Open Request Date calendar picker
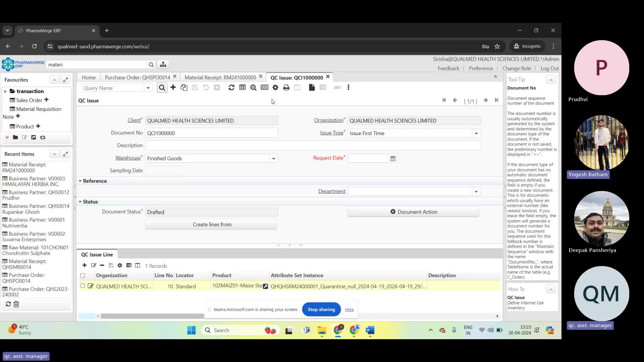 point(393,158)
